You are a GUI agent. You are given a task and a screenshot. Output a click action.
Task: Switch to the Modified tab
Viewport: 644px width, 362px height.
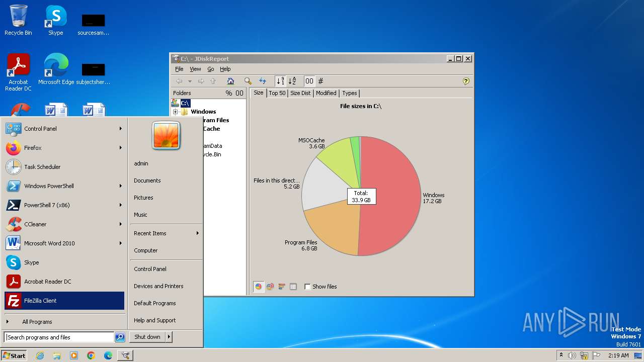(x=326, y=93)
